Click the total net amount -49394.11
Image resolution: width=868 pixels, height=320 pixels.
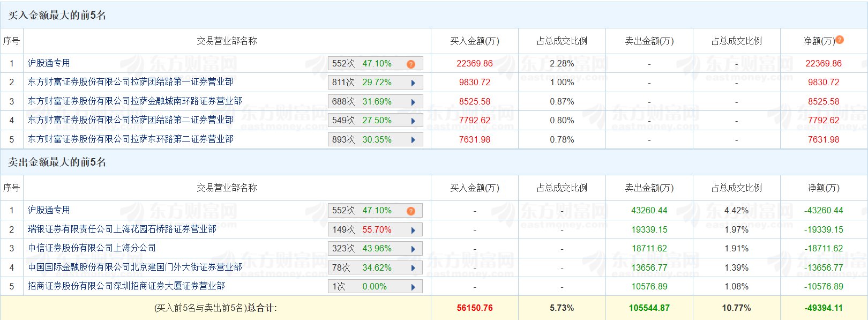(824, 308)
